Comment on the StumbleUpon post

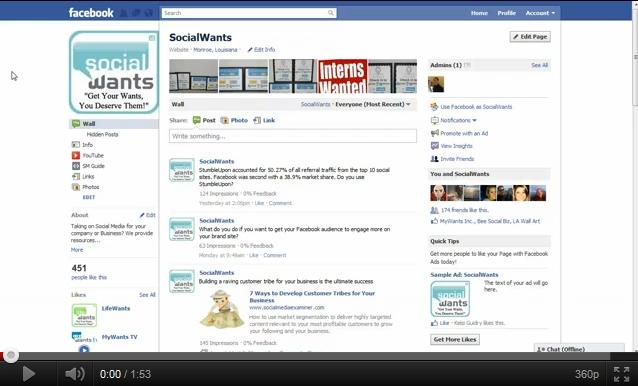point(280,203)
